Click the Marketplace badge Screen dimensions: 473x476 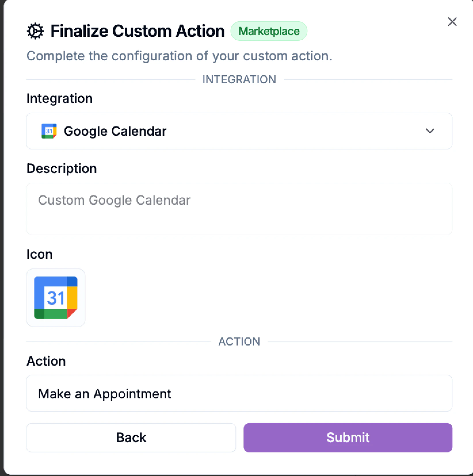click(x=268, y=31)
